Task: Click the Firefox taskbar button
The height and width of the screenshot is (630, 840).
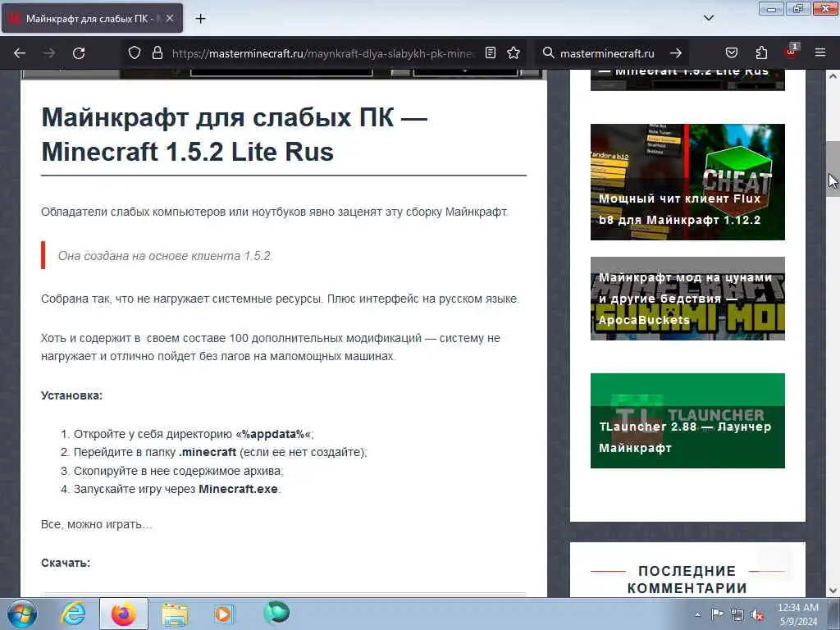Action: pos(124,614)
